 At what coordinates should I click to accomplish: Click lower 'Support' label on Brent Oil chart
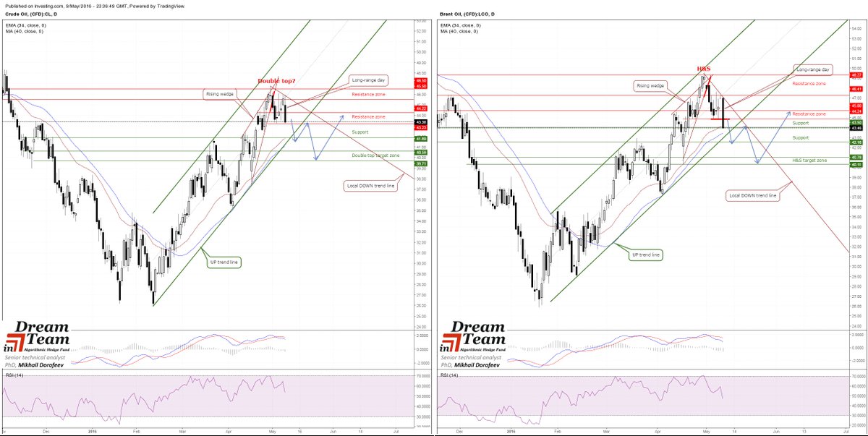coord(801,137)
